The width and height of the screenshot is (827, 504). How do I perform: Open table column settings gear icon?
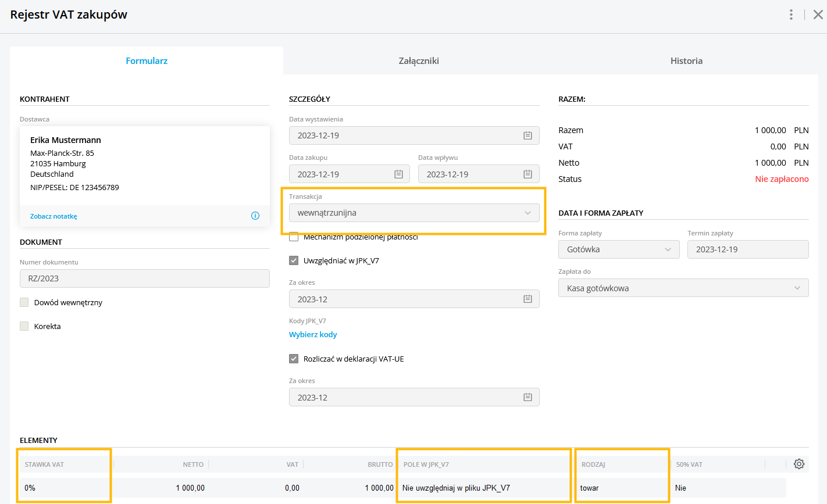pyautogui.click(x=799, y=464)
